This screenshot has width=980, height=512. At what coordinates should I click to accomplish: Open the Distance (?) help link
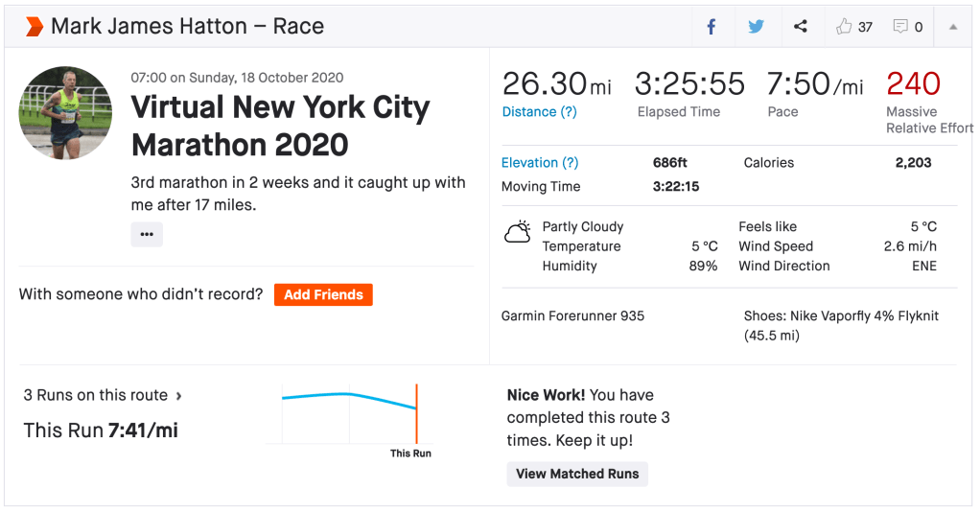point(539,112)
